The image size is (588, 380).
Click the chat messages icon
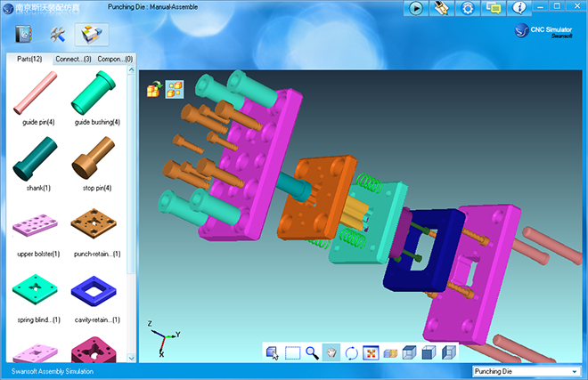click(494, 8)
